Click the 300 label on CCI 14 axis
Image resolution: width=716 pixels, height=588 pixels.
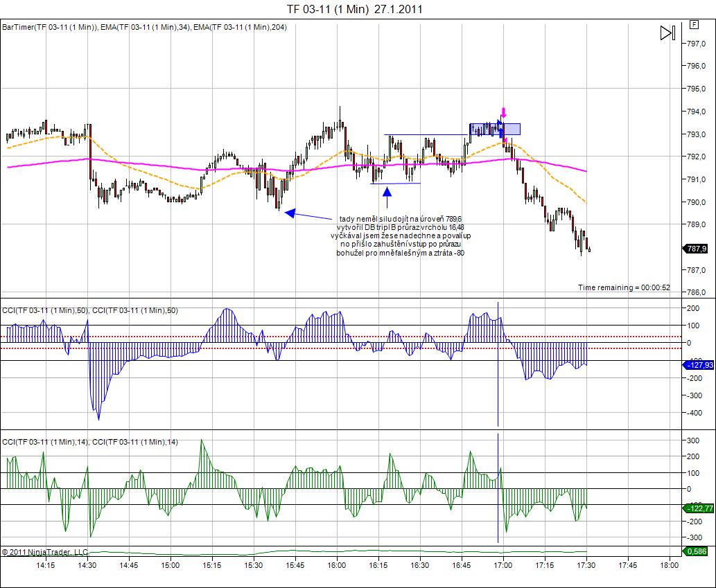click(692, 440)
